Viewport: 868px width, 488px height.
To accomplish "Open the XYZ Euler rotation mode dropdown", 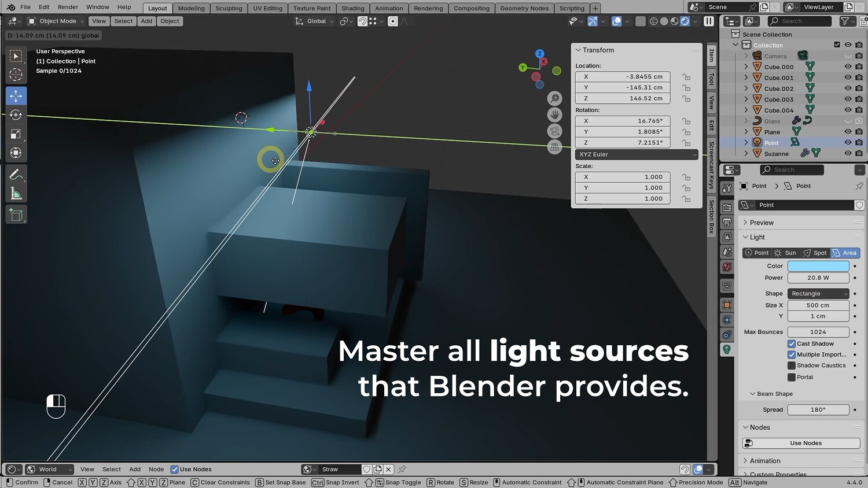I will pyautogui.click(x=637, y=154).
